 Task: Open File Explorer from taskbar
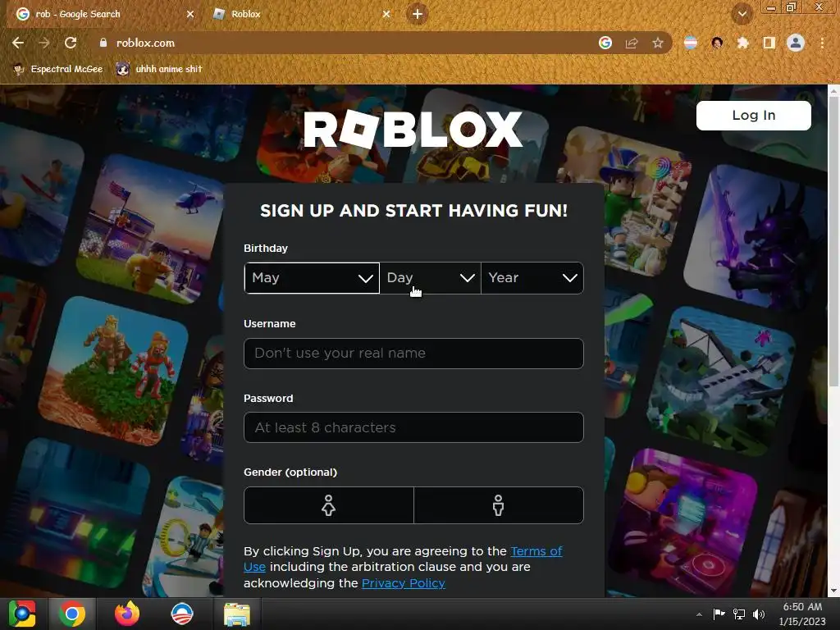[x=236, y=614]
